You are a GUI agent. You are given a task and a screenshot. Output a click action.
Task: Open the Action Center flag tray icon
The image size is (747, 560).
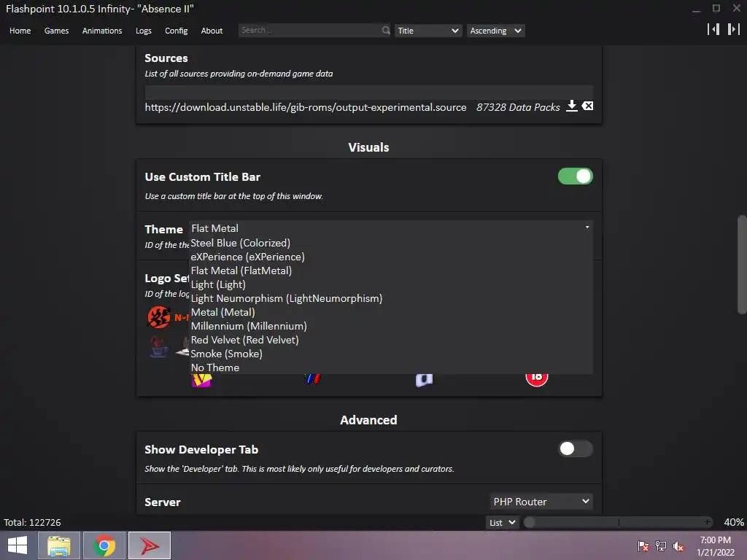643,546
